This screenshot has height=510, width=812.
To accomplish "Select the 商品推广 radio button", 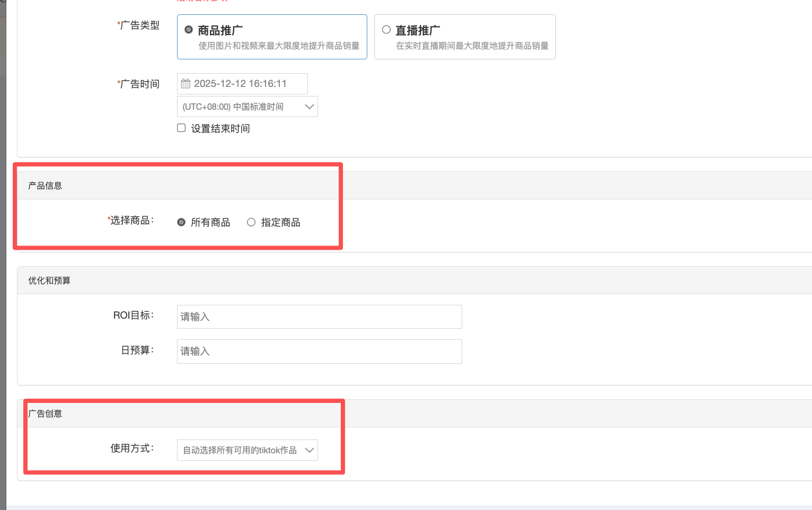I will 189,30.
